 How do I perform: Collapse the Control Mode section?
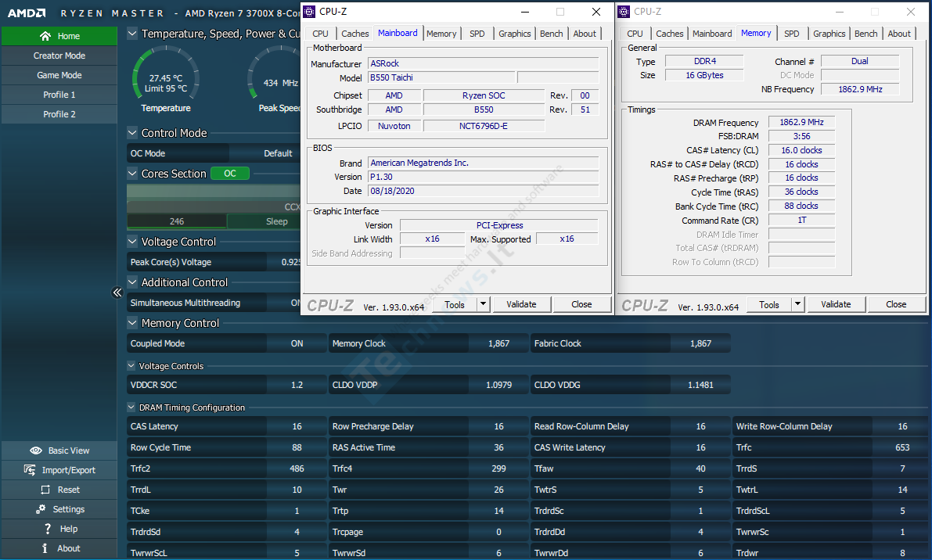(x=132, y=133)
